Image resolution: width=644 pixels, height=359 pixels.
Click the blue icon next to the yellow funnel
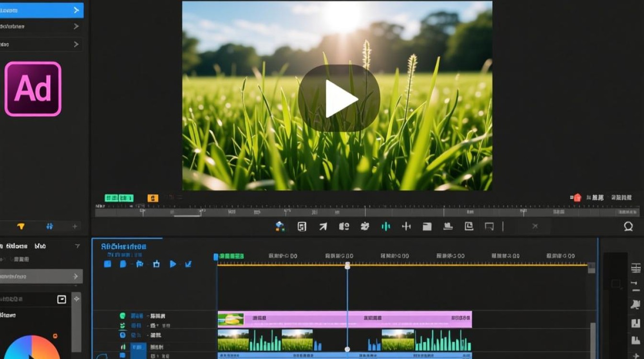(x=49, y=226)
